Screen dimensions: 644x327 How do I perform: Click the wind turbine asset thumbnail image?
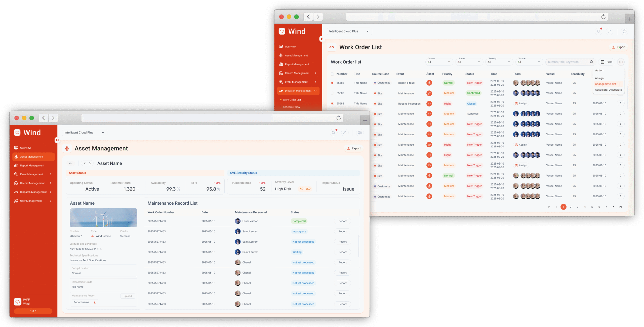pyautogui.click(x=103, y=218)
